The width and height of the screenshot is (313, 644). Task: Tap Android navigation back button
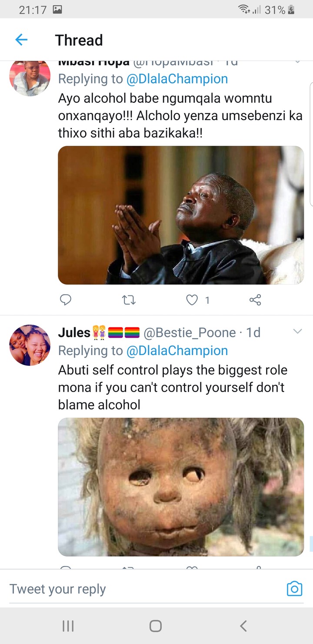(x=243, y=626)
